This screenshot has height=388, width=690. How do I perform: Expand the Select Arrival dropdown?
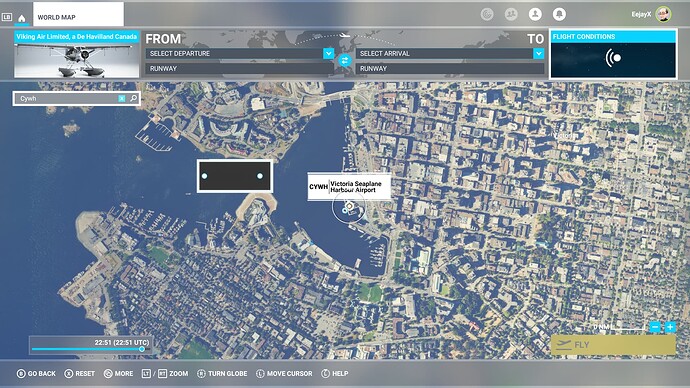point(539,53)
